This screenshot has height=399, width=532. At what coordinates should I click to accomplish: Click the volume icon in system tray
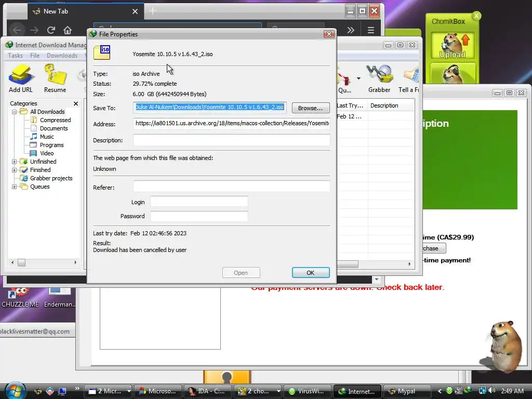491,391
